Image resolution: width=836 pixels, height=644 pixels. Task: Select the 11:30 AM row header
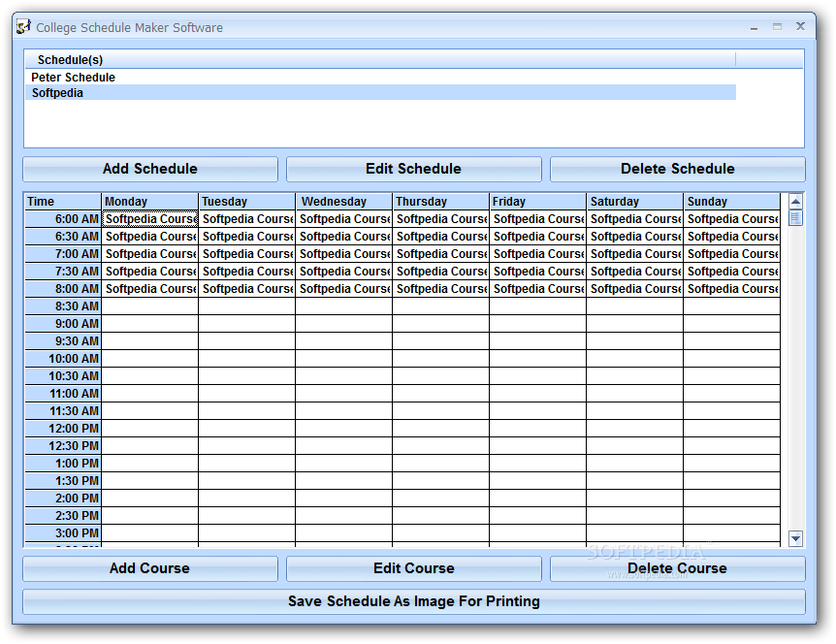(x=63, y=411)
